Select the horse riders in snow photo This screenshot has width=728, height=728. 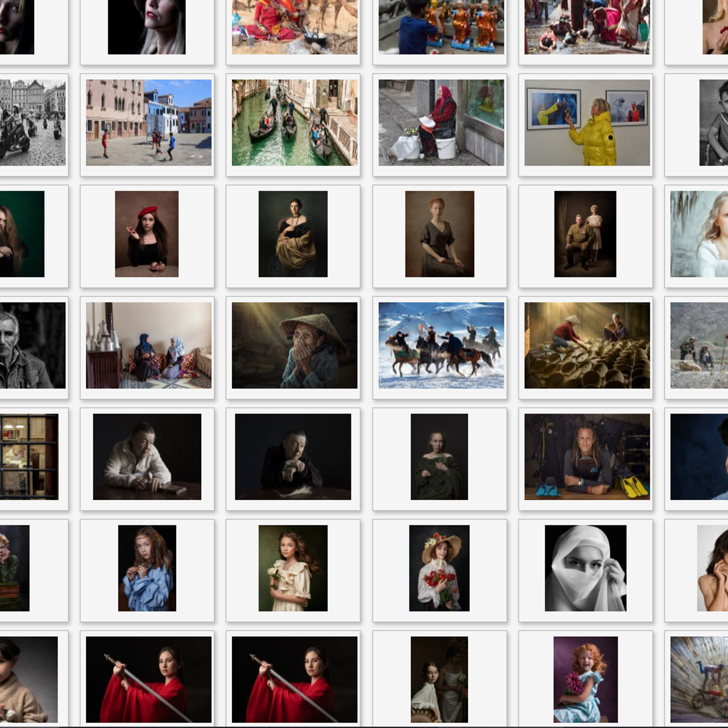[441, 346]
